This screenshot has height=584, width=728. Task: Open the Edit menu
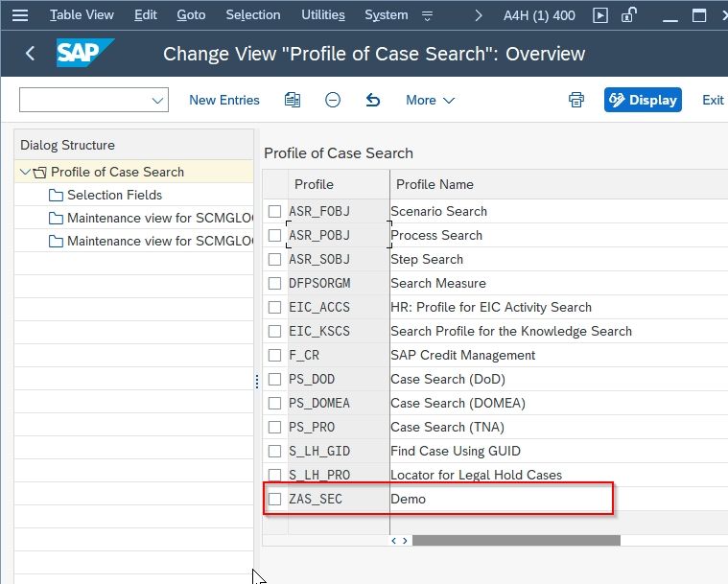146,15
